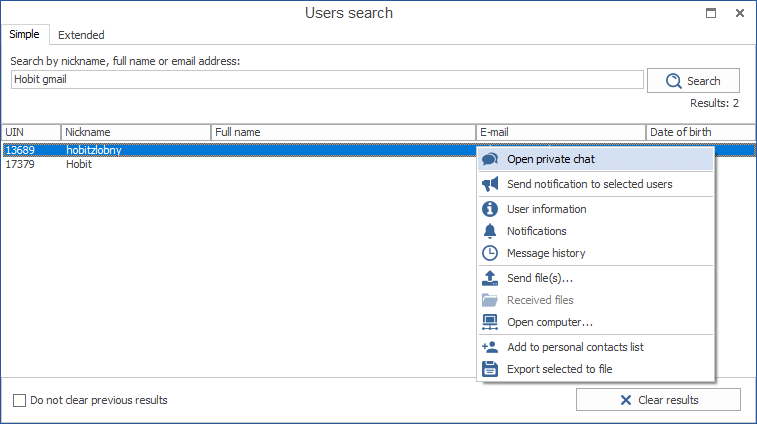Image resolution: width=757 pixels, height=424 pixels.
Task: Click the Send file(s) upload icon
Action: coord(490,278)
